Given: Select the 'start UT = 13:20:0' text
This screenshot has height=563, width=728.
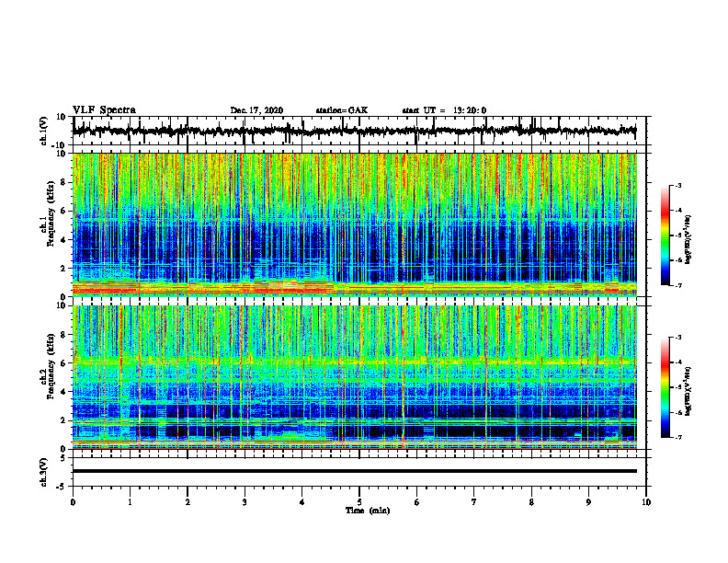Looking at the screenshot, I should (444, 110).
